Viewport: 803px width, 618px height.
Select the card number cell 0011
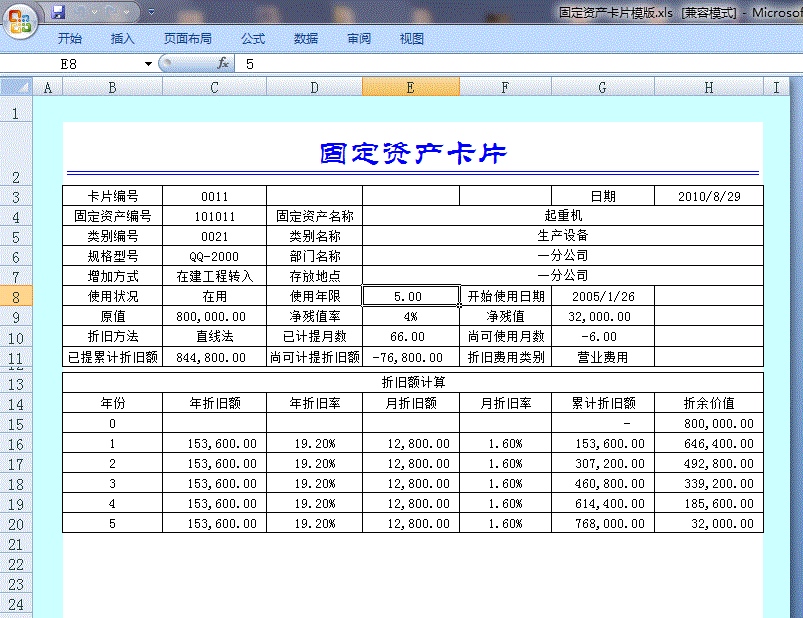pyautogui.click(x=214, y=194)
